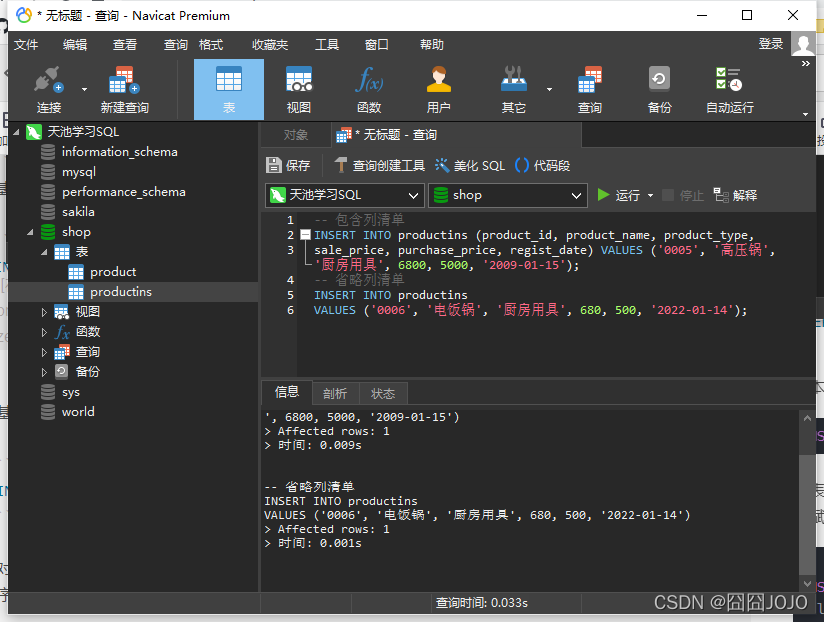Expand the toolbar overflow chevron at top right
Screen dimensions: 824x622
click(x=806, y=64)
